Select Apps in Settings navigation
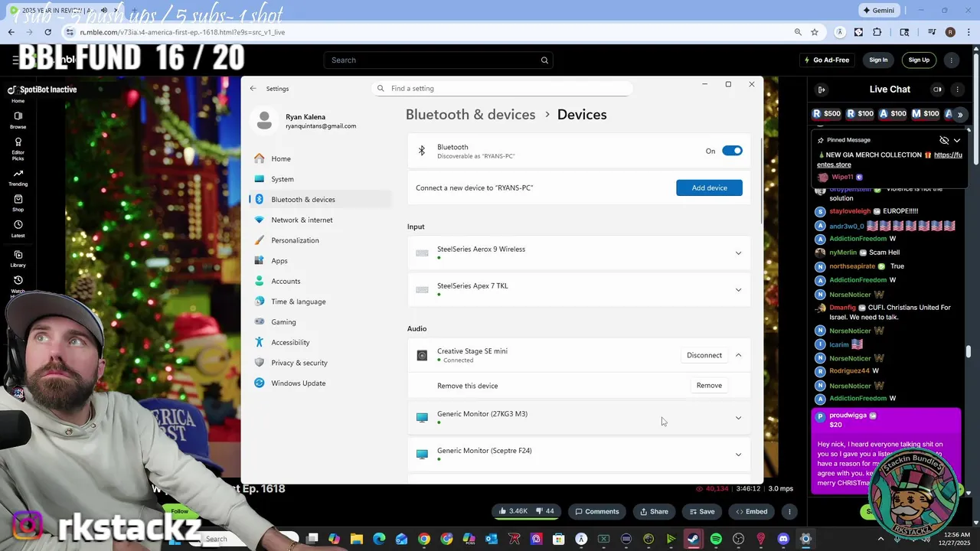 [x=320, y=261]
